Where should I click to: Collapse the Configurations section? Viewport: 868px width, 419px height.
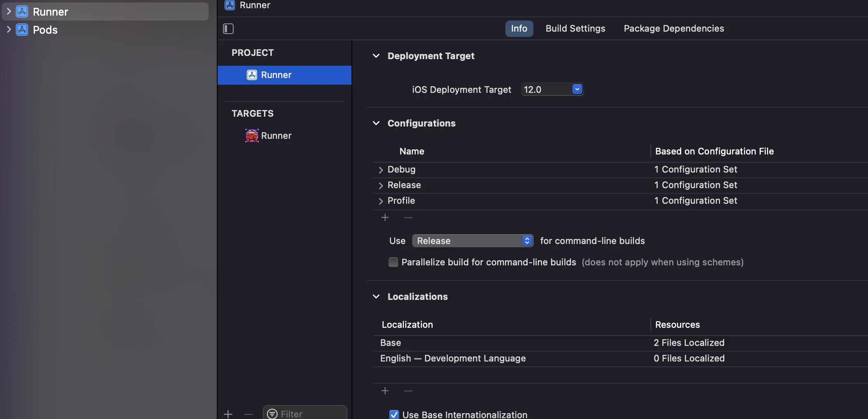click(x=376, y=123)
